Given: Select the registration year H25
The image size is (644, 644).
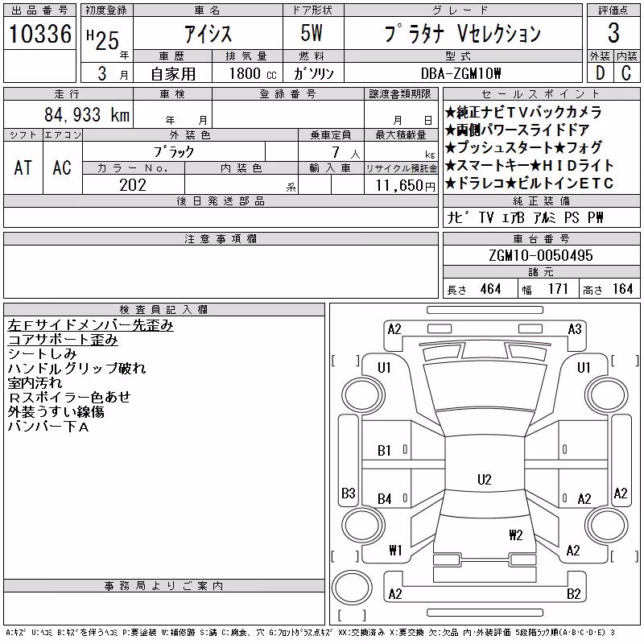Looking at the screenshot, I should (103, 39).
